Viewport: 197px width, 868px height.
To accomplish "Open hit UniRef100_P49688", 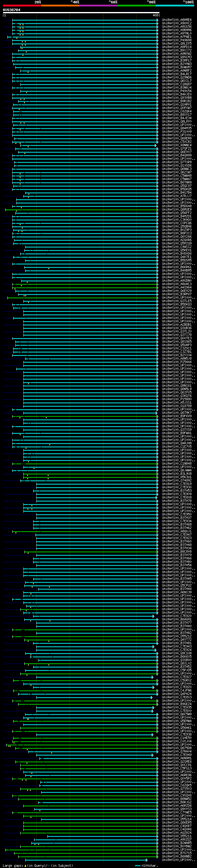I will tap(177, 40).
